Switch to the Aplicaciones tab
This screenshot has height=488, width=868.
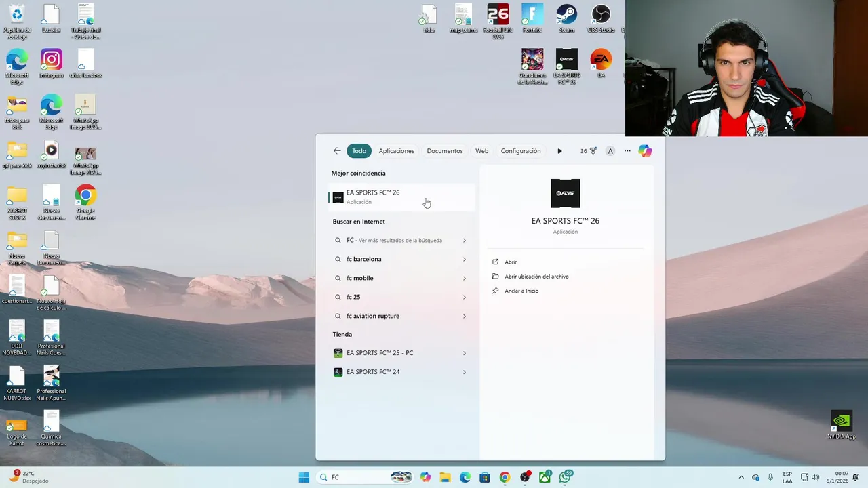pyautogui.click(x=397, y=151)
